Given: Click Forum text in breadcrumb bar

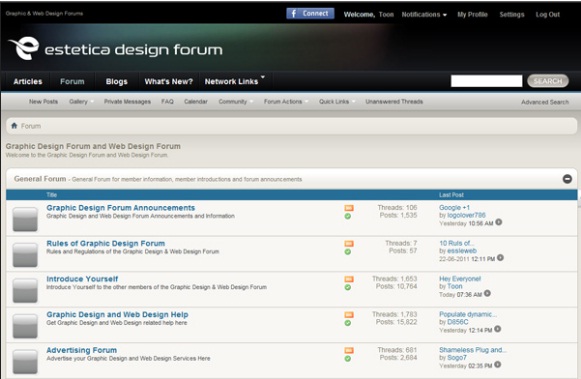Looking at the screenshot, I should tap(31, 126).
